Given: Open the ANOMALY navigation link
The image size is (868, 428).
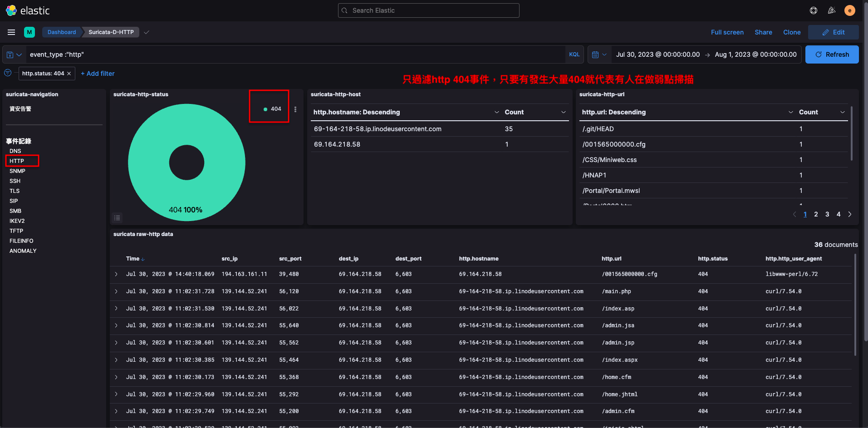Looking at the screenshot, I should click(23, 251).
